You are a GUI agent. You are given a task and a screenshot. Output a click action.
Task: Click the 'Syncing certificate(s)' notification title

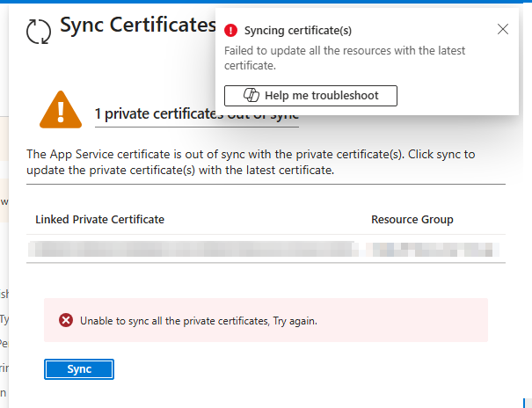pos(297,31)
